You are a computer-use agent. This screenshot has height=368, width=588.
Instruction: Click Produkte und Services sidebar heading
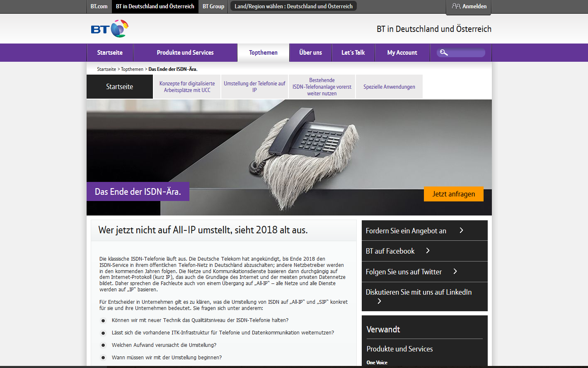point(399,349)
